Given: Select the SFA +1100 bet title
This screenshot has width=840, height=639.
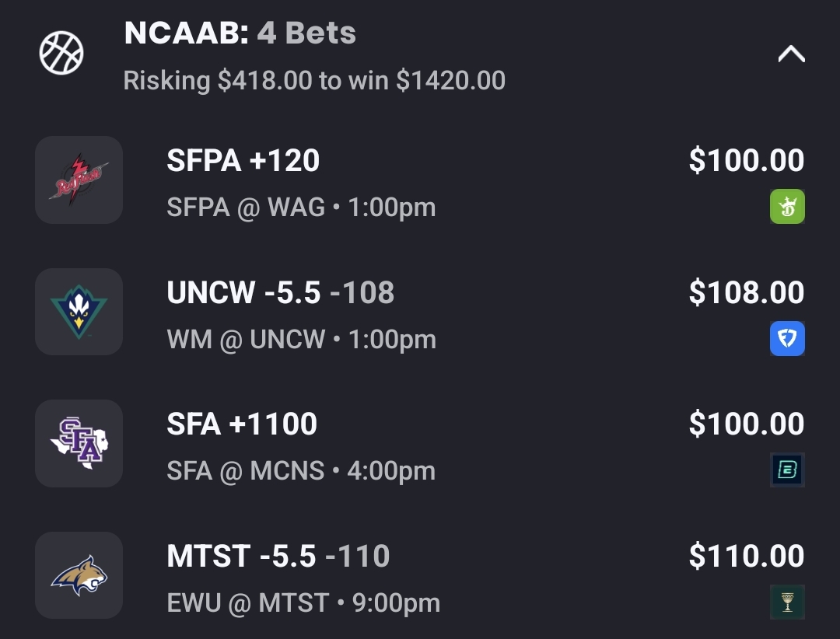Looking at the screenshot, I should [242, 424].
